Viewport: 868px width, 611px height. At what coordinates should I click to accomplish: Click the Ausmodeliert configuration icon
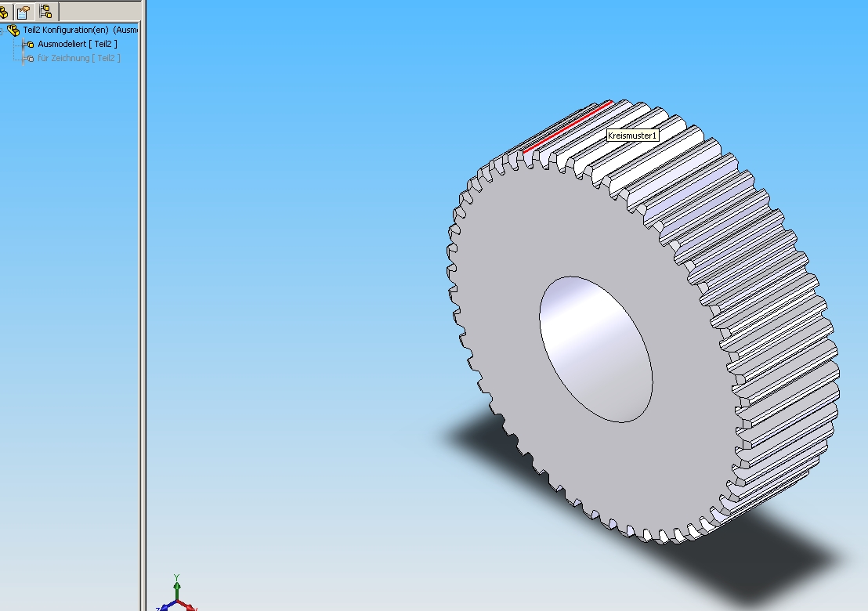[x=28, y=45]
